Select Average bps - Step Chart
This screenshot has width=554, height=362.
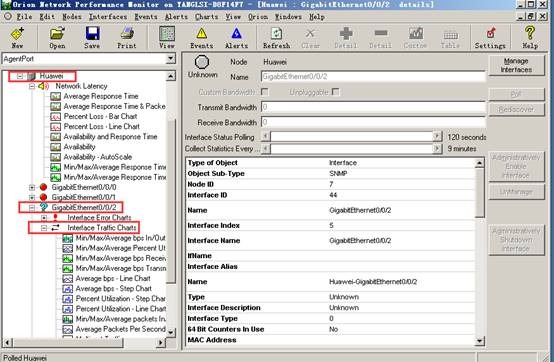113,289
